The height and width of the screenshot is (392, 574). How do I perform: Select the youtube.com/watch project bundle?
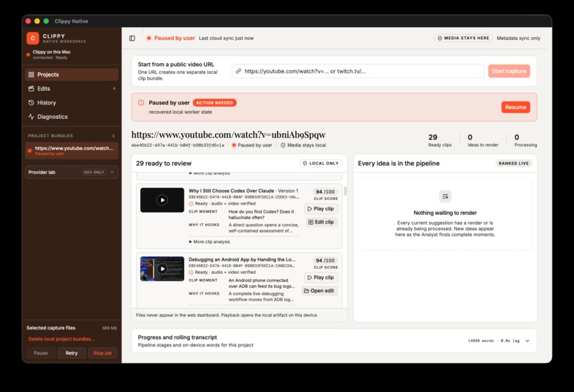pos(71,151)
